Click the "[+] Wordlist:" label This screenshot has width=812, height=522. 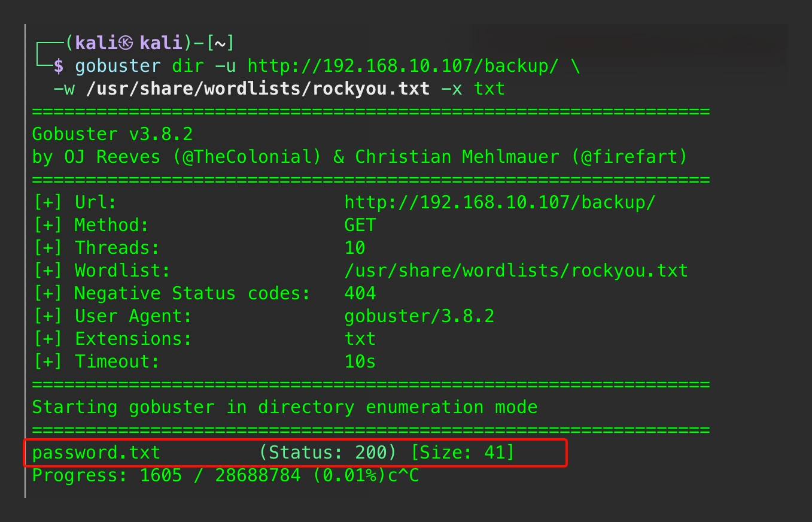pyautogui.click(x=102, y=271)
